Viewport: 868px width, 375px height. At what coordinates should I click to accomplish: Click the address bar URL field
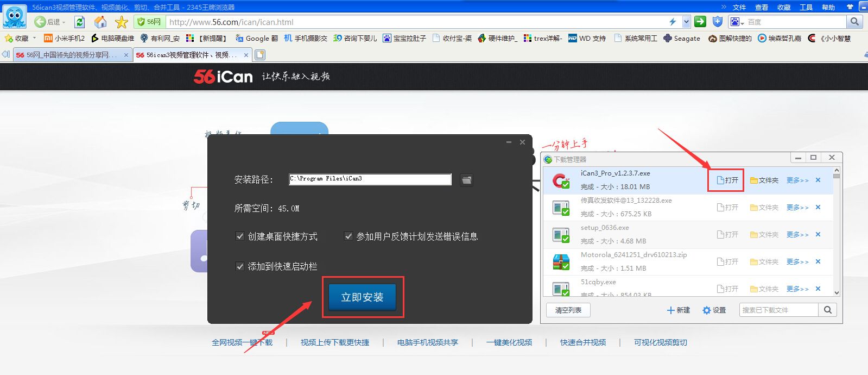point(417,22)
